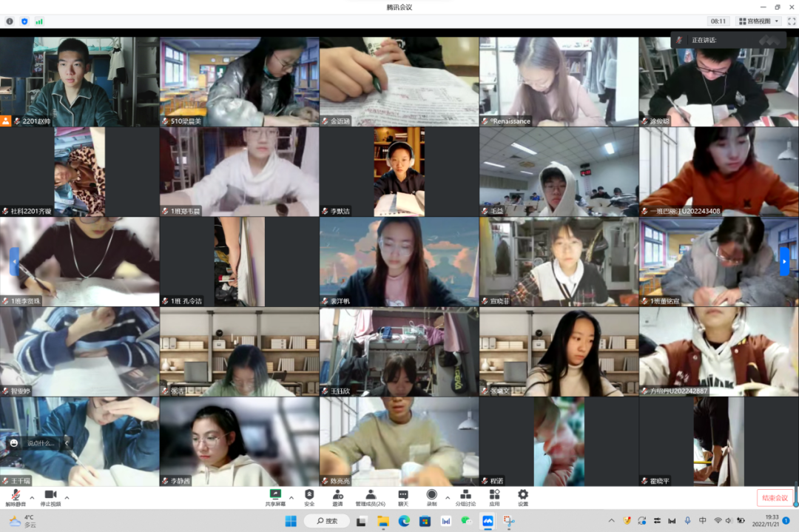Unmute microphone with 解除静音 button

click(15, 496)
